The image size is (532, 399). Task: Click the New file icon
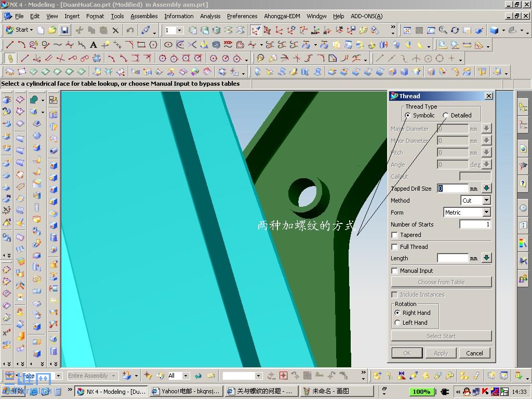41,30
